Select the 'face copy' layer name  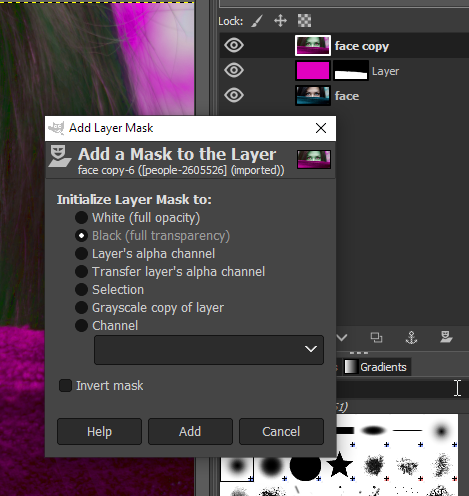coord(362,46)
